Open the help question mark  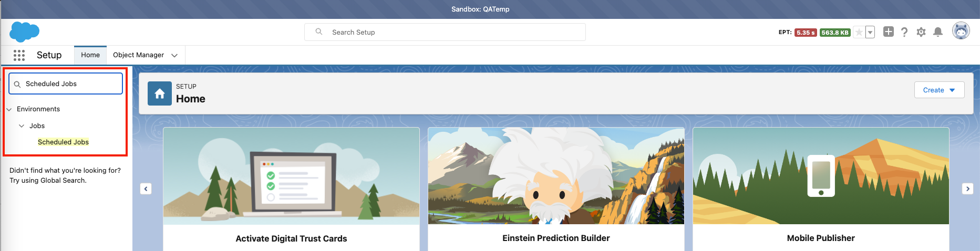pos(904,32)
